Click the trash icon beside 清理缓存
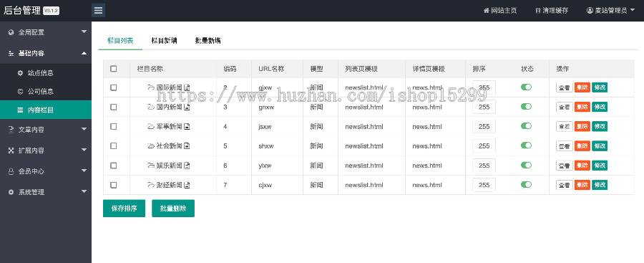This screenshot has height=263, width=644. (537, 11)
